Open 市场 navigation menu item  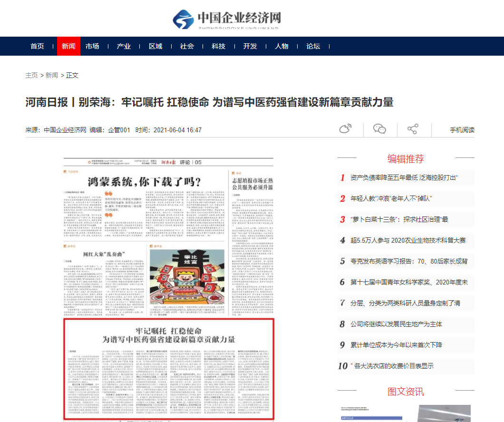[92, 46]
